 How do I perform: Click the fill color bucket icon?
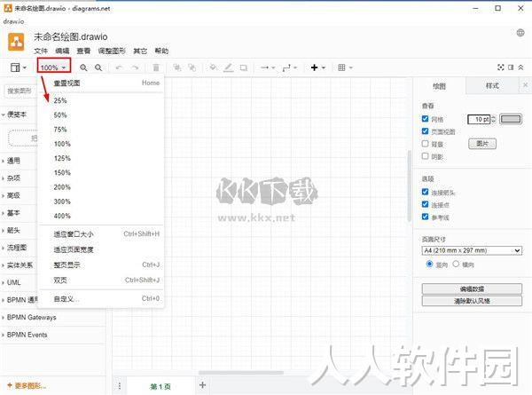(213, 67)
